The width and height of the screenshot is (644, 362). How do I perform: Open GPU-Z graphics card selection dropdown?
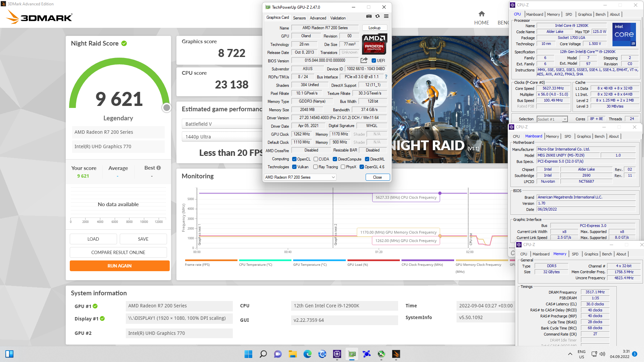(x=300, y=177)
